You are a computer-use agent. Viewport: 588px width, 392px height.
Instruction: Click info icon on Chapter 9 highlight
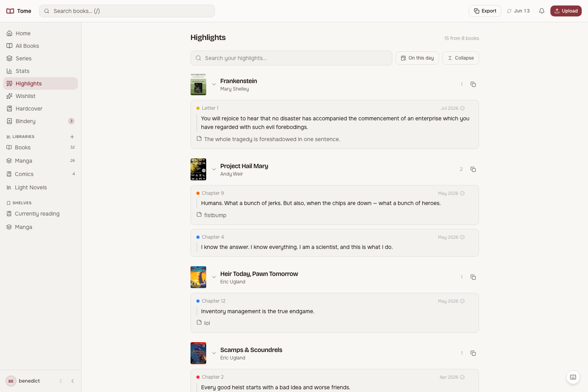[x=462, y=193]
